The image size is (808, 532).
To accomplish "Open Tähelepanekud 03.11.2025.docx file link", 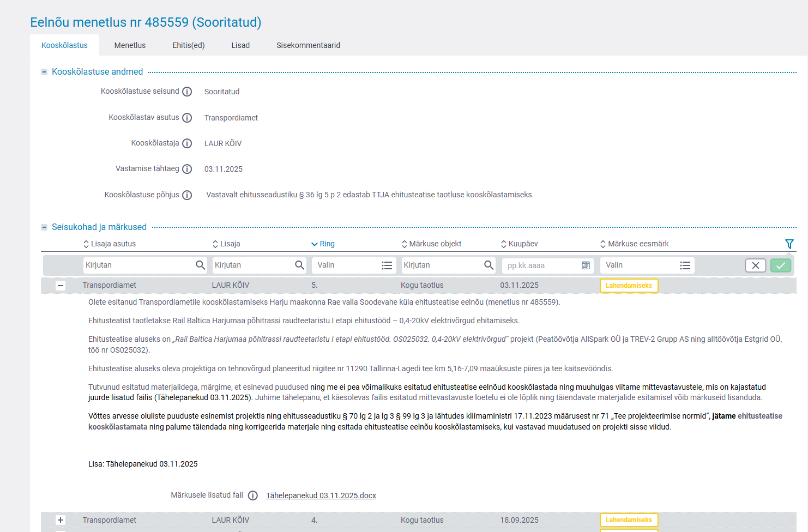I will pyautogui.click(x=321, y=495).
